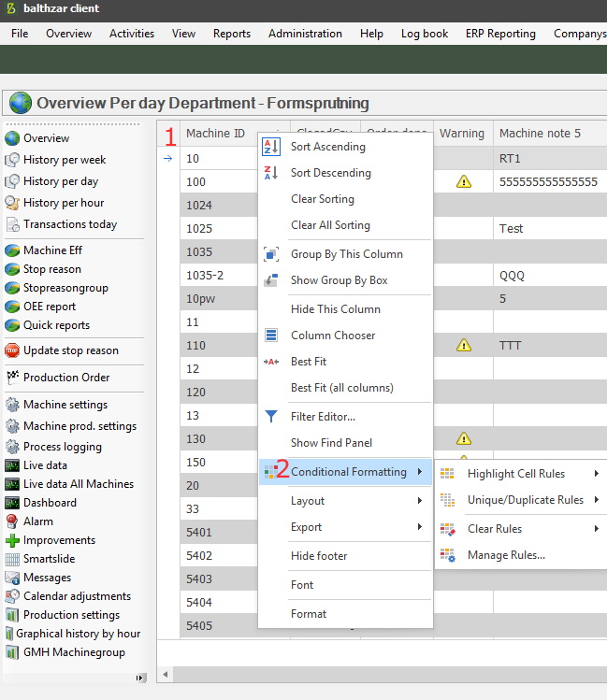This screenshot has height=700, width=607.
Task: Click the Filter Editor funnel icon
Action: [x=271, y=417]
